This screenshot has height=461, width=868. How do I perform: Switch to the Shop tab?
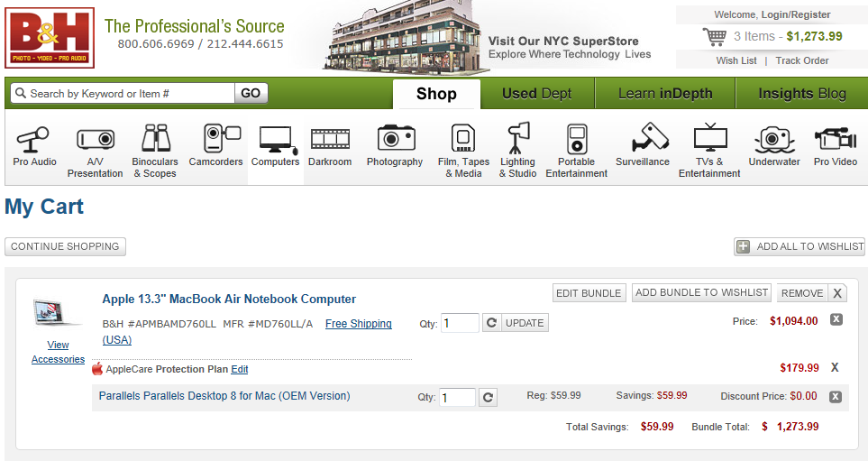[x=436, y=94]
